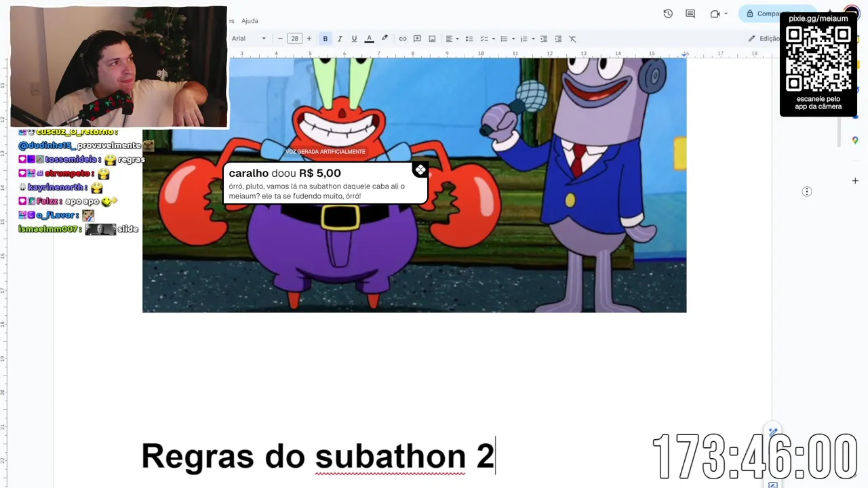Open the checklist options dropdown arrow

(493, 39)
